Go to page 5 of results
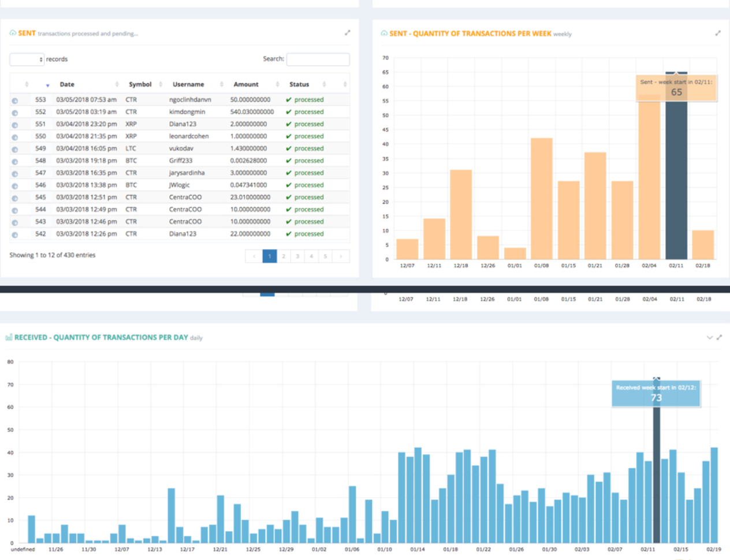730x560 pixels. [x=325, y=256]
